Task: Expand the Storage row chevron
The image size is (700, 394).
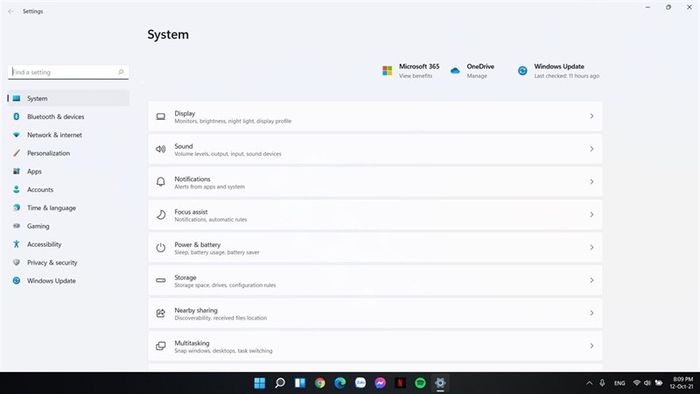Action: click(592, 280)
